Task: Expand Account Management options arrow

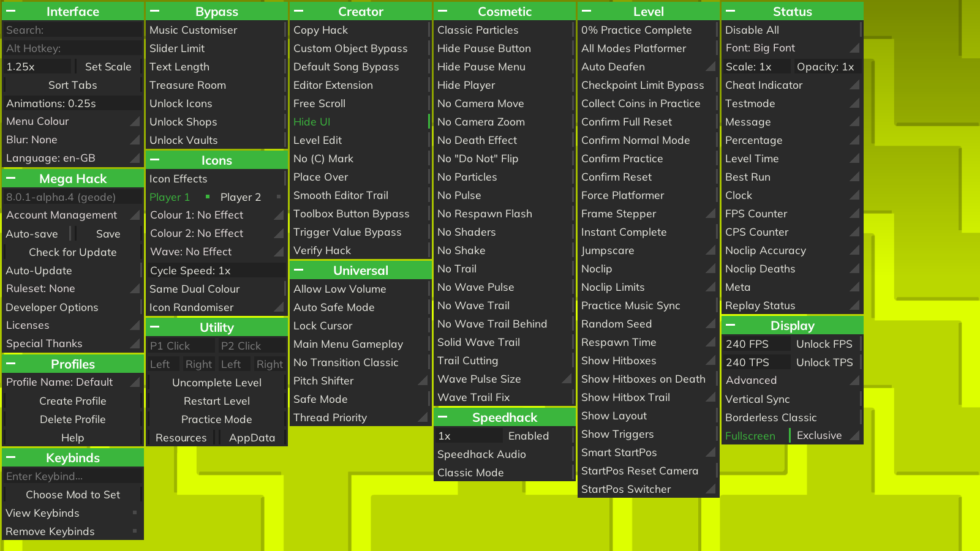Action: click(135, 215)
